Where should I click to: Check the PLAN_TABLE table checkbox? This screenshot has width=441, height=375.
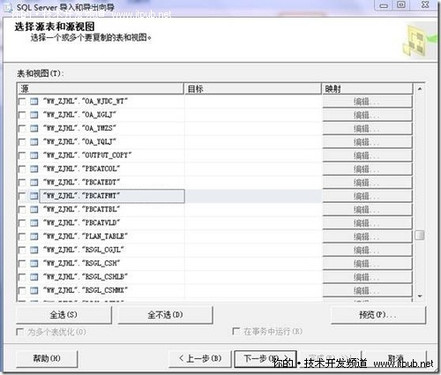pyautogui.click(x=22, y=236)
